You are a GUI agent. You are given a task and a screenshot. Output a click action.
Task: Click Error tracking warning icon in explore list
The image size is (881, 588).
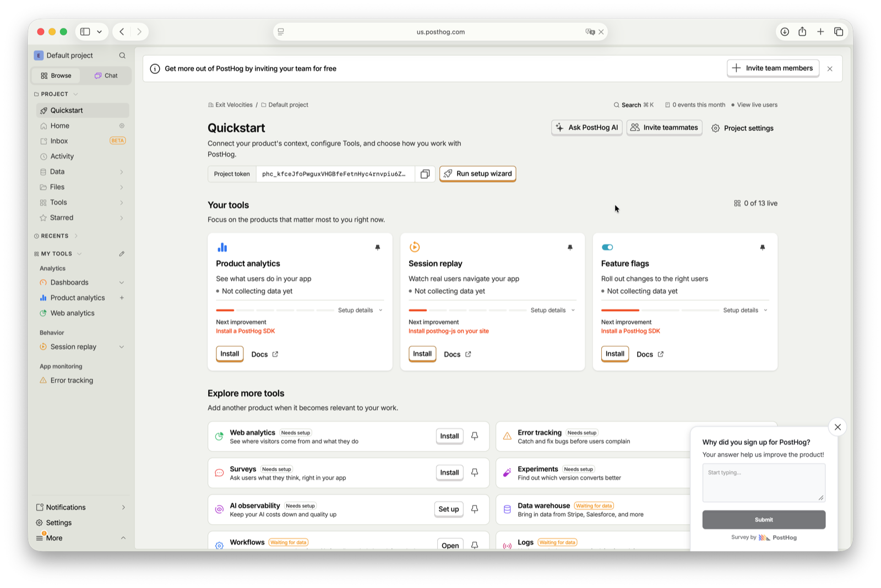click(507, 437)
